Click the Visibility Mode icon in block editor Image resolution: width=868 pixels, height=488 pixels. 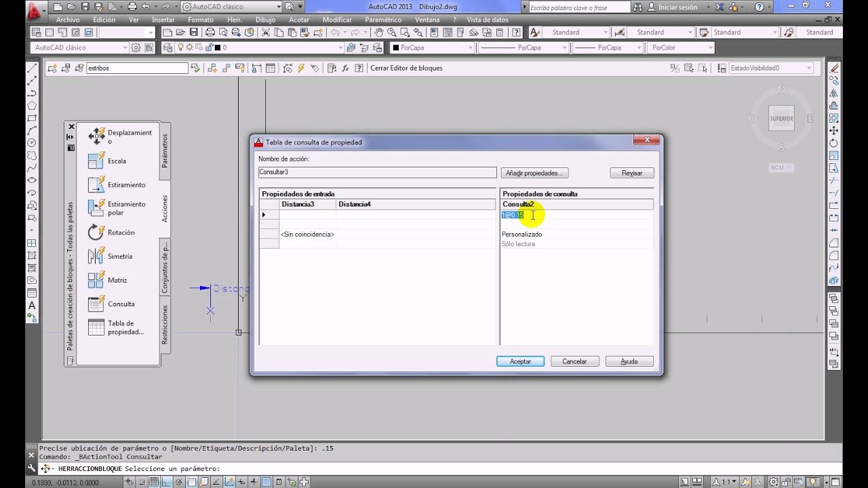click(675, 68)
